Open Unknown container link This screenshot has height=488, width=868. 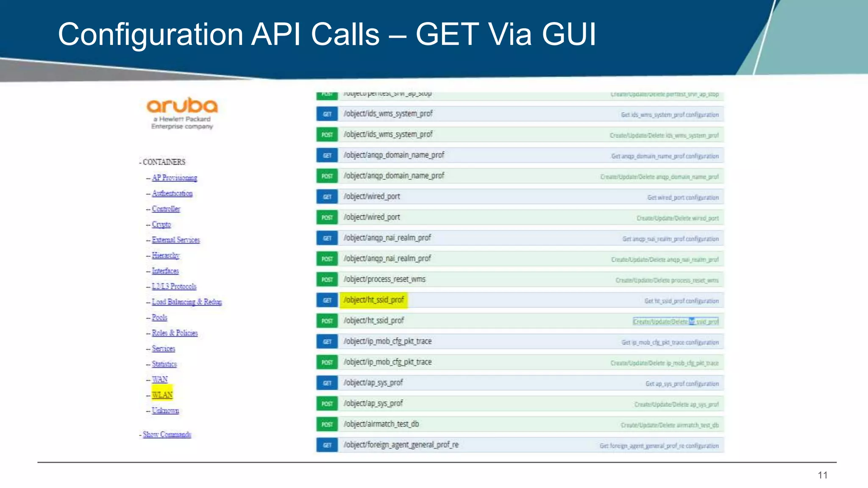pos(165,410)
